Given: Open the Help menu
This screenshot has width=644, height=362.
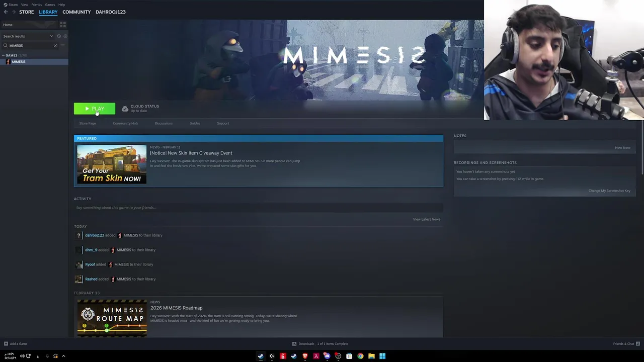Looking at the screenshot, I should tap(61, 5).
